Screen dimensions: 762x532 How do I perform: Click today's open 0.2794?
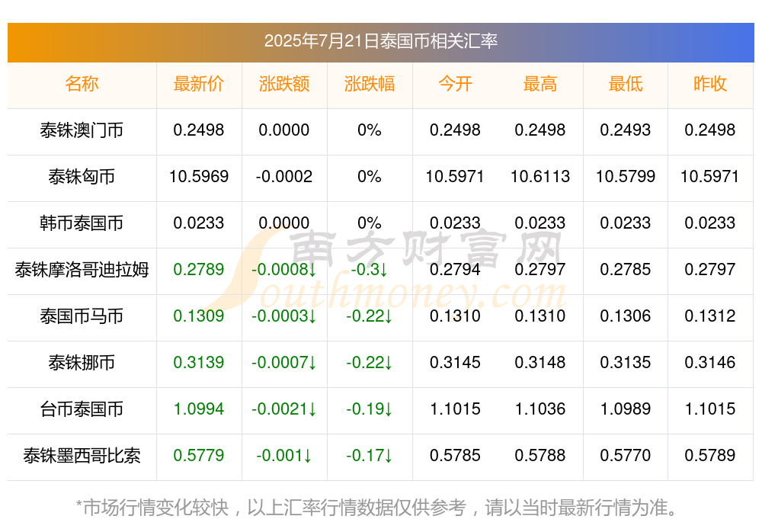point(455,269)
